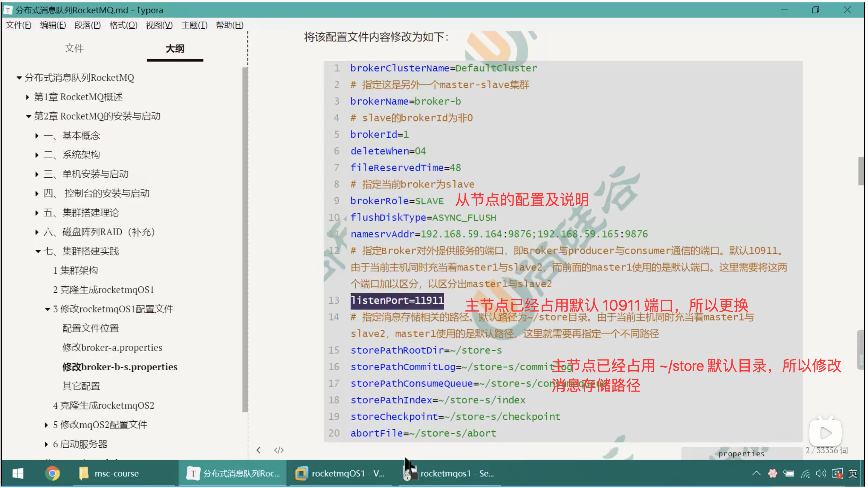
Task: Click the video play overlay button
Action: 825,433
